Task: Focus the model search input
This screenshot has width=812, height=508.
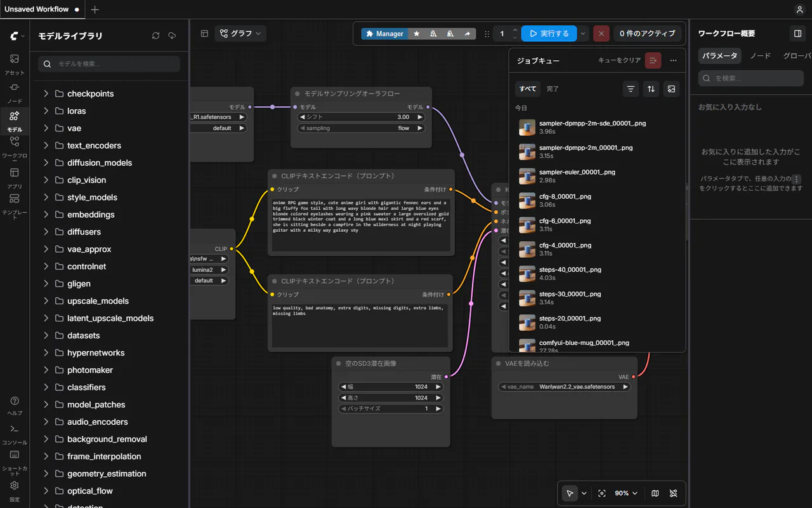Action: tap(109, 64)
